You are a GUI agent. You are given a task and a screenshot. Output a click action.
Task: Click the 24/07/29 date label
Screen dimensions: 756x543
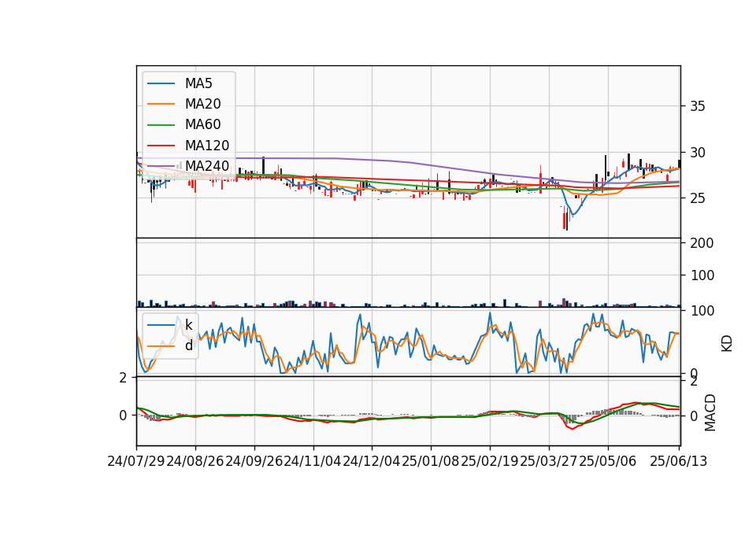136,462
